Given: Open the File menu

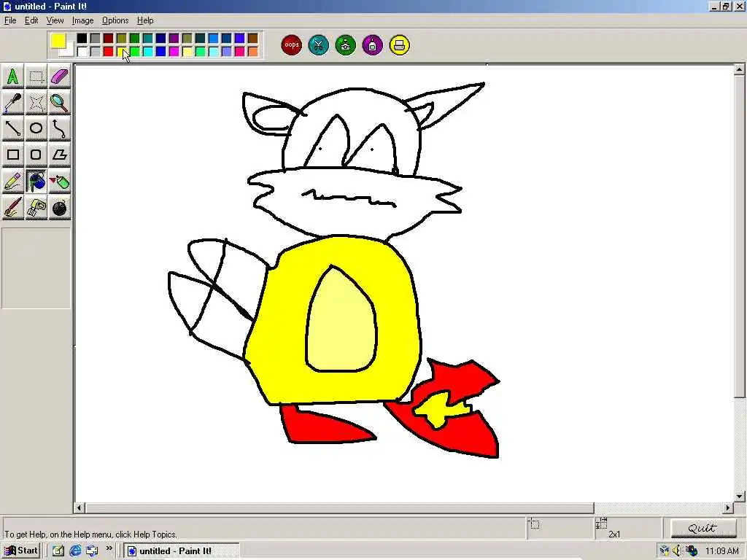Looking at the screenshot, I should tap(10, 20).
